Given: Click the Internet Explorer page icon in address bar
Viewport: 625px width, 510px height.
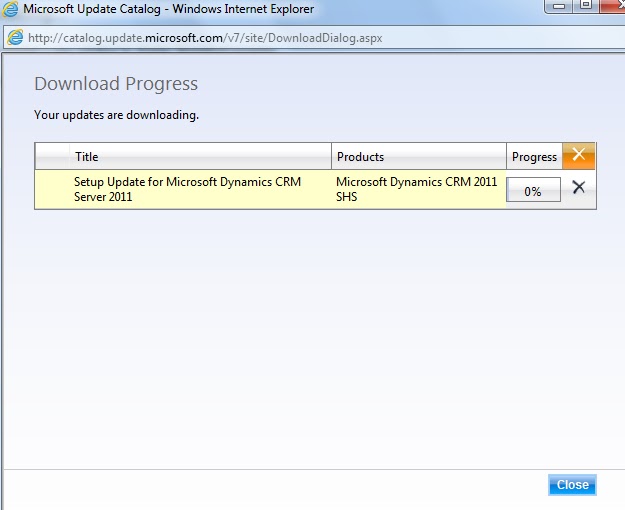Looking at the screenshot, I should [15, 37].
